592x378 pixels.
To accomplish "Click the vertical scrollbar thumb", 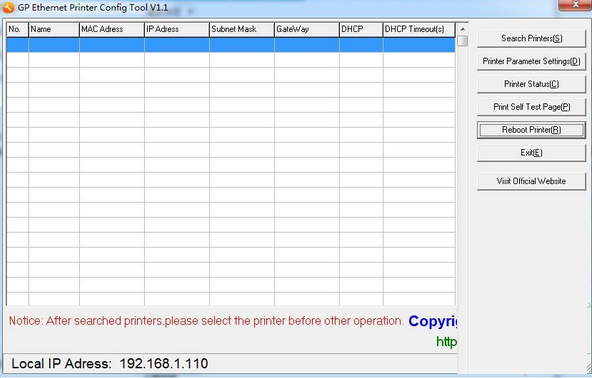I will point(462,41).
